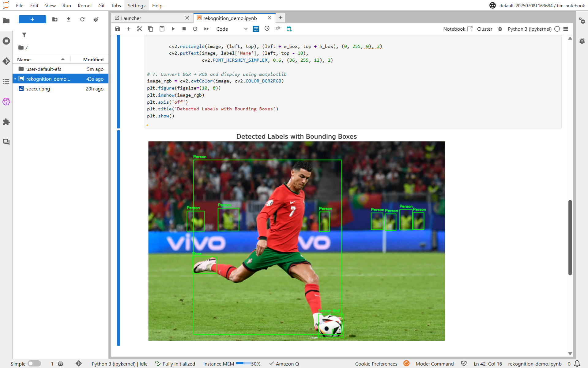Click the notebook vertical scrollbar
The height and width of the screenshot is (368, 588).
(x=570, y=237)
